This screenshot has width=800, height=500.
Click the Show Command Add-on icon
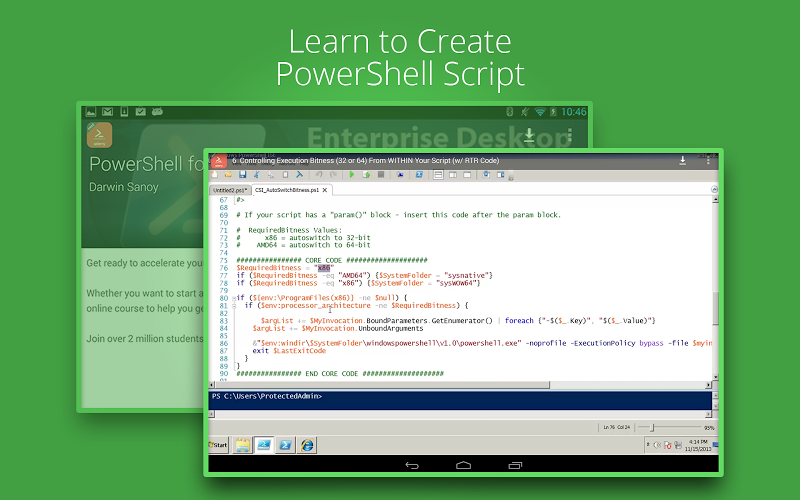501,174
